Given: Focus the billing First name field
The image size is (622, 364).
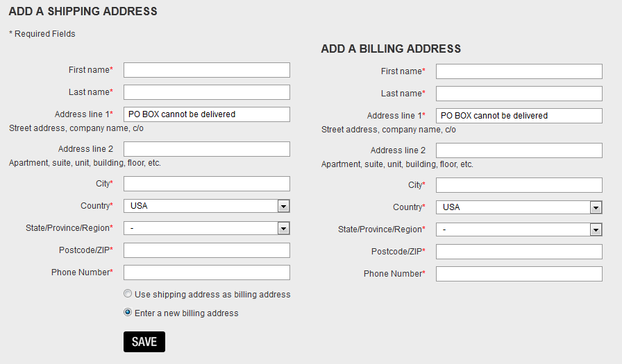Looking at the screenshot, I should 519,71.
